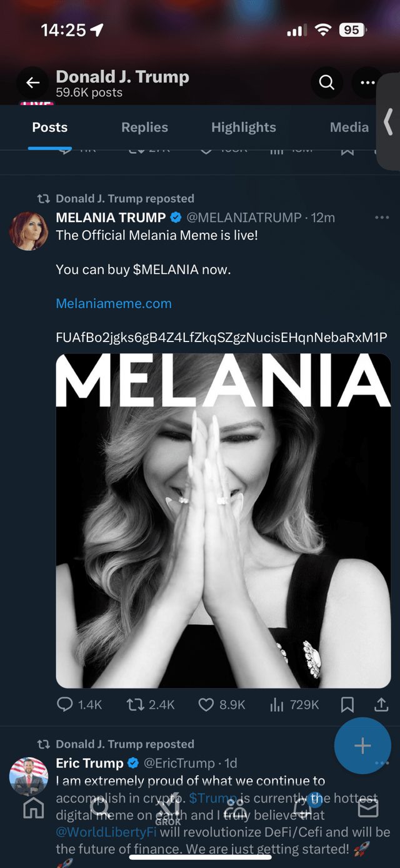The height and width of the screenshot is (868, 400).
Task: Open Communities from the bottom bar
Action: click(235, 809)
